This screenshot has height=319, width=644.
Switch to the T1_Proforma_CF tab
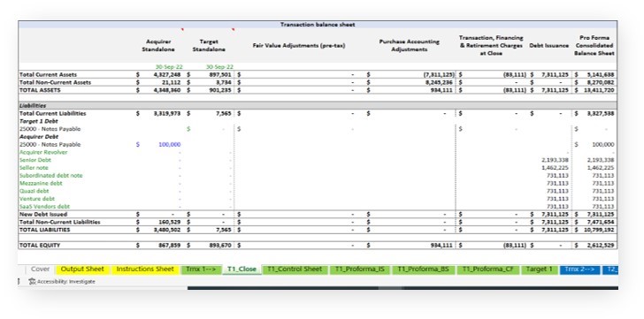click(x=488, y=270)
